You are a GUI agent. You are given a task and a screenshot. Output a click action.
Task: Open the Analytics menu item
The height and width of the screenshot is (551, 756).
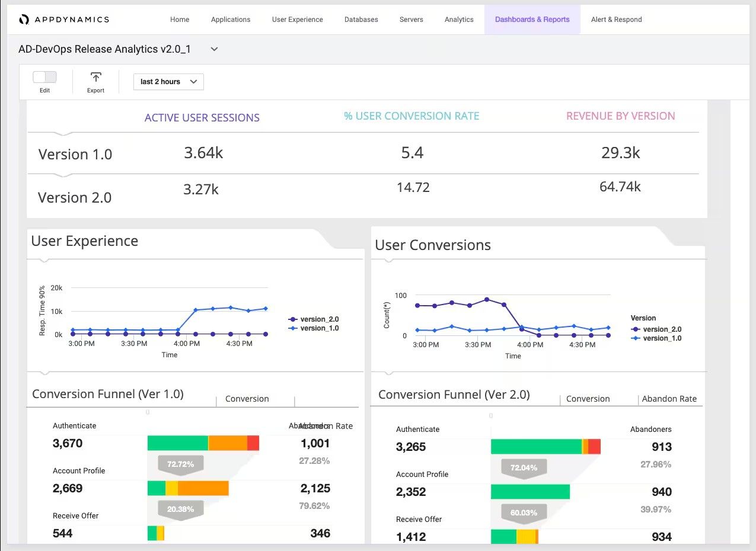(x=458, y=19)
